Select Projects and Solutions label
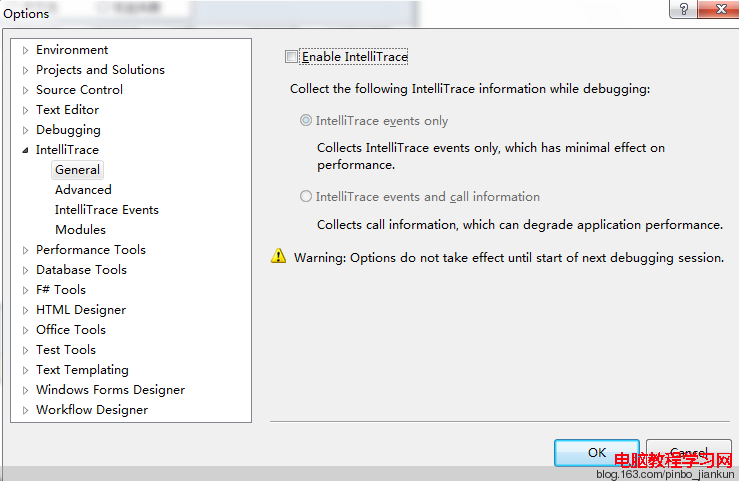 point(100,70)
